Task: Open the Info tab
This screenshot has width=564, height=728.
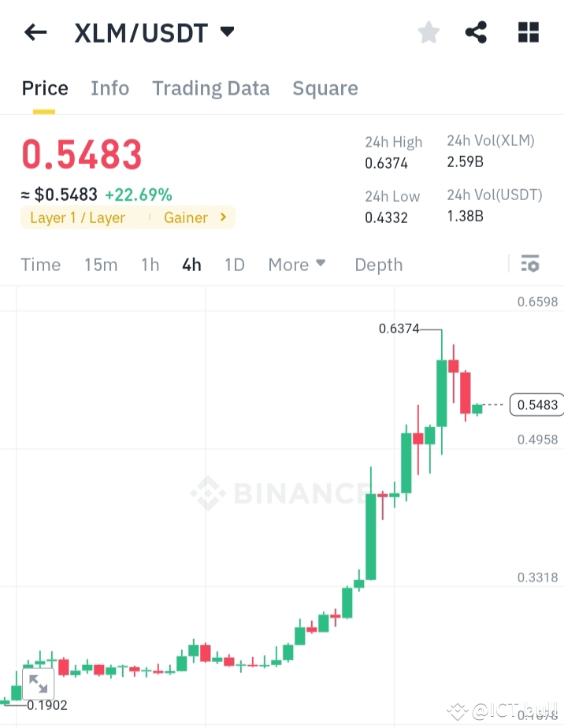Action: tap(109, 88)
